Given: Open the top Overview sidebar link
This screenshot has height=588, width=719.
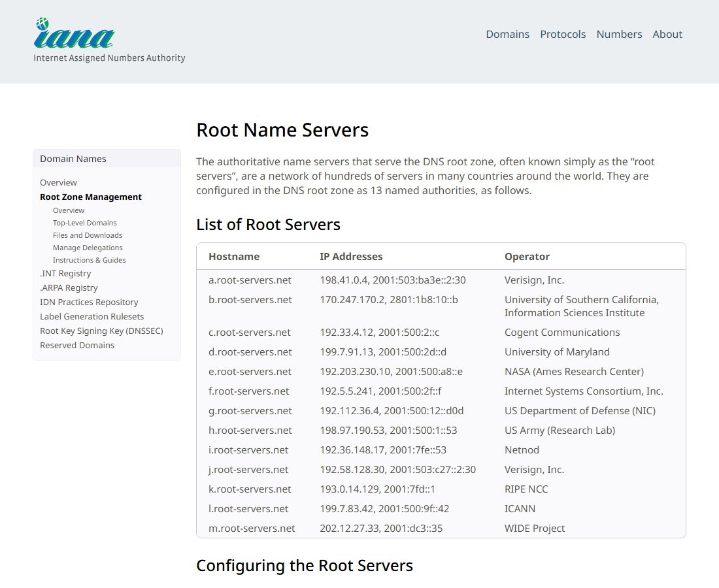Looking at the screenshot, I should 58,182.
